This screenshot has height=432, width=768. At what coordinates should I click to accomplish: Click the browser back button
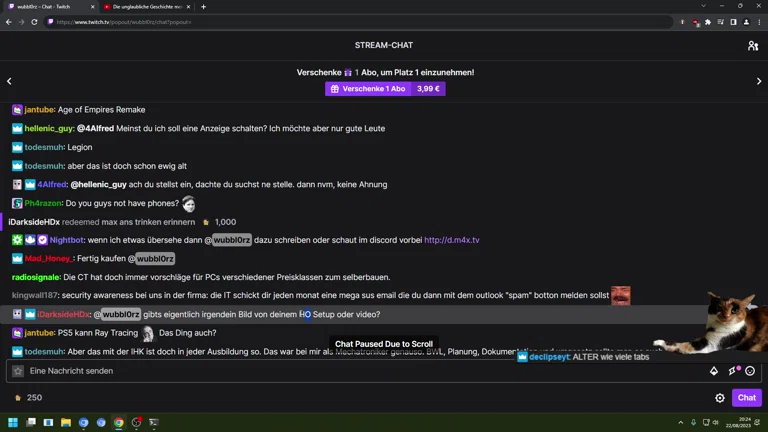point(9,22)
